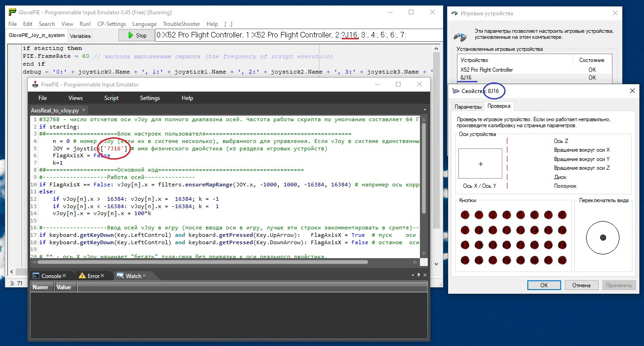Close the Watch tab in FreePIE
The image size is (644, 346).
click(x=144, y=276)
